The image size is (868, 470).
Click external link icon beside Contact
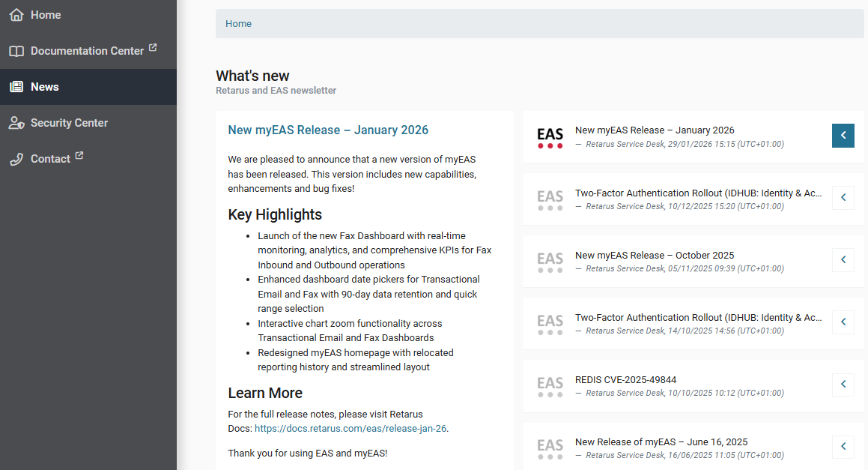pos(79,156)
